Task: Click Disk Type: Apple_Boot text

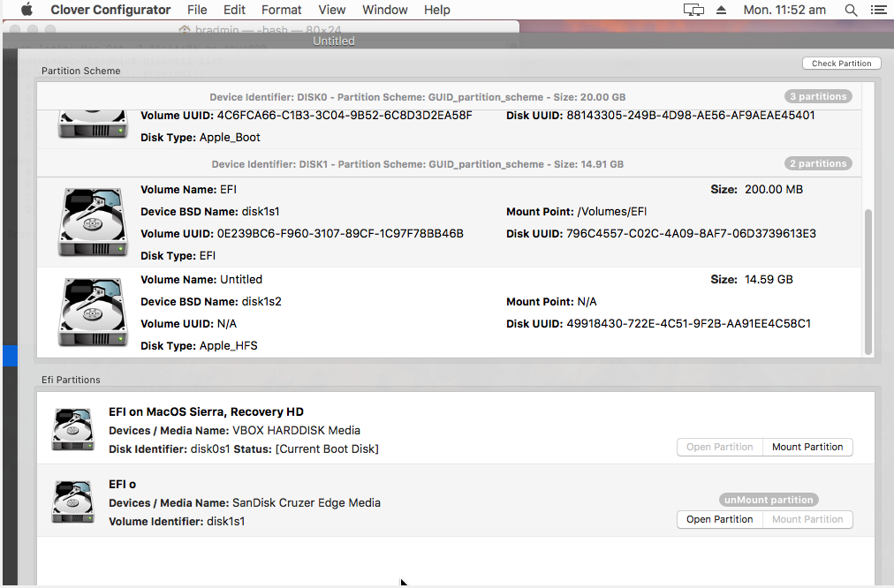Action: [x=201, y=138]
